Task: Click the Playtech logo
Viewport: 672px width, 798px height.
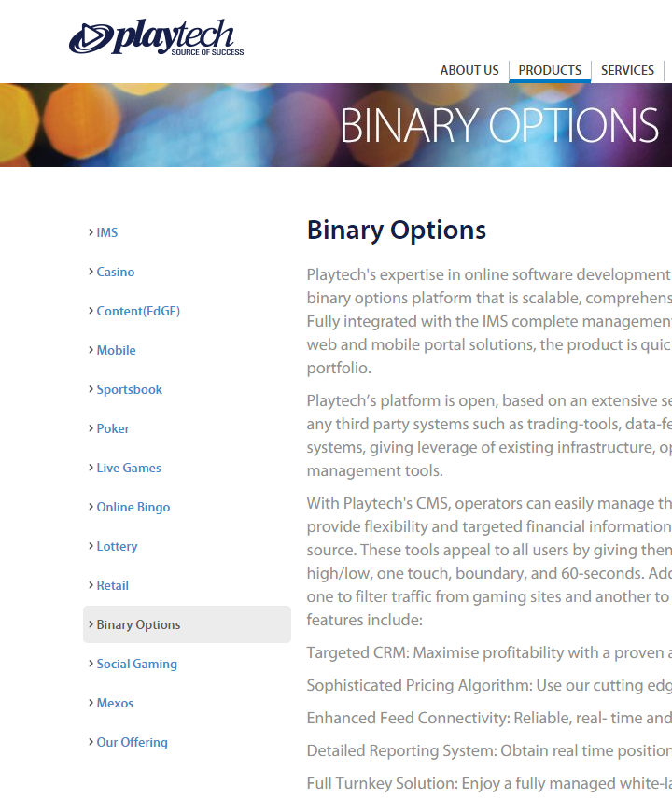Action: (157, 38)
